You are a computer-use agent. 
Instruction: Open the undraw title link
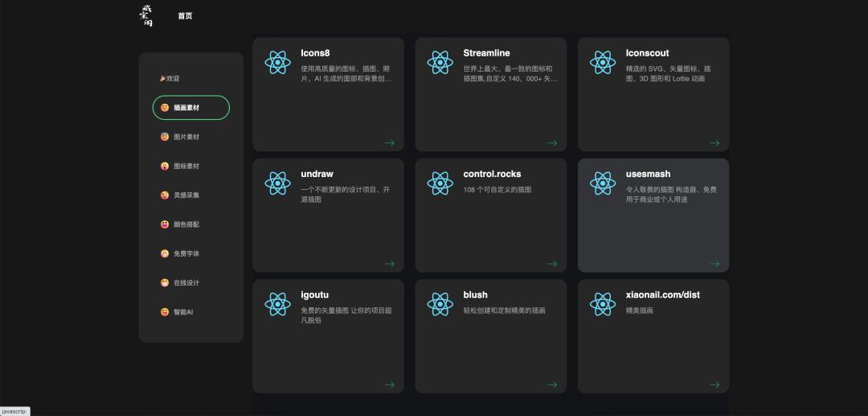pyautogui.click(x=317, y=174)
